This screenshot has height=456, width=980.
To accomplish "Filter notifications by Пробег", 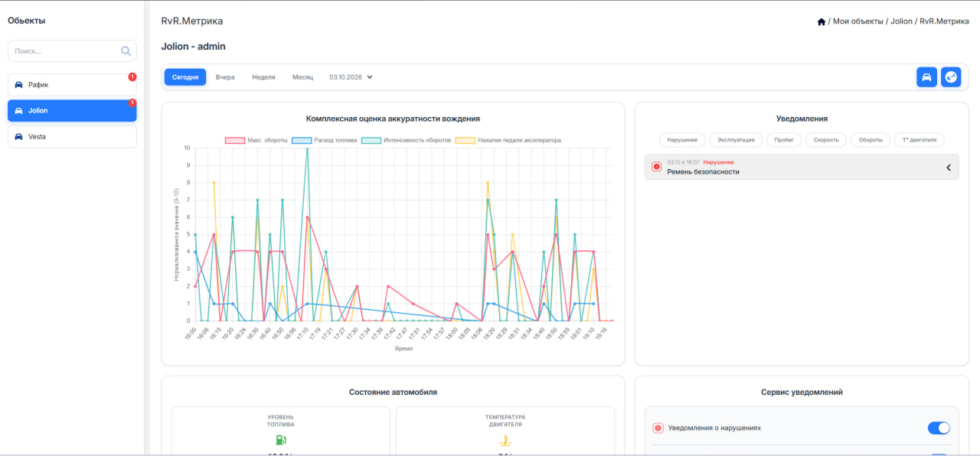I will 784,140.
